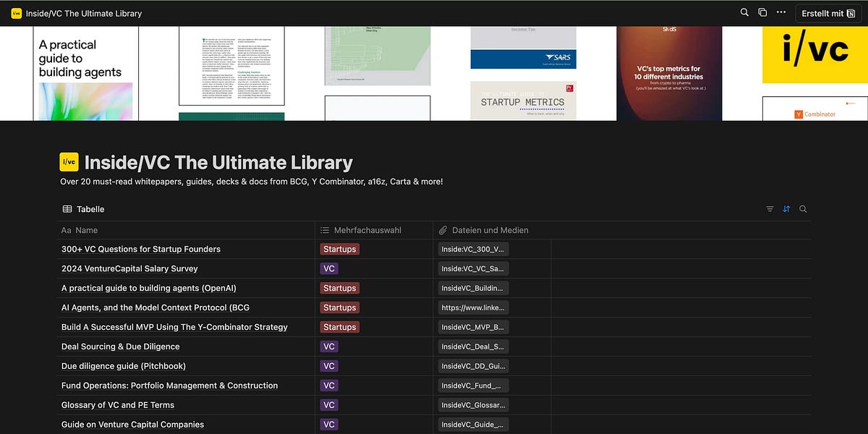The width and height of the screenshot is (868, 434).
Task: Open Guide on Venture Capital Companies row
Action: 132,425
